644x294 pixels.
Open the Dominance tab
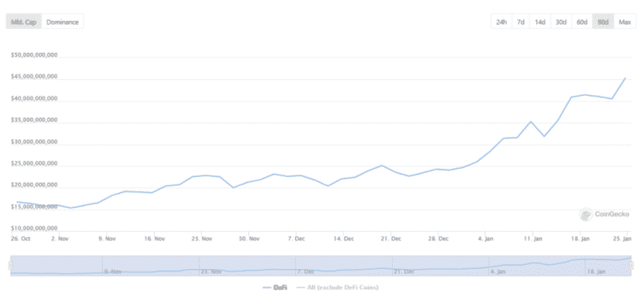coord(63,22)
